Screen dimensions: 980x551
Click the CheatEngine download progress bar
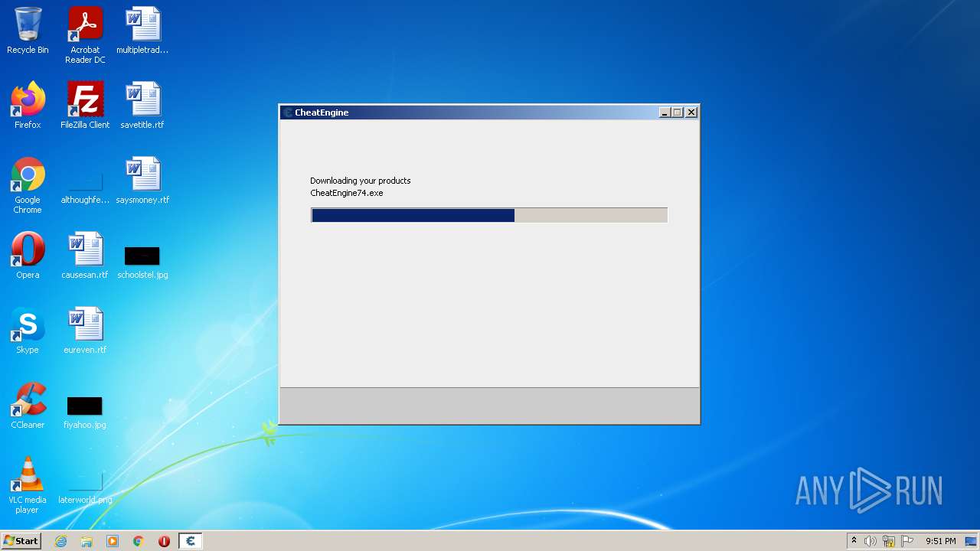pos(489,216)
